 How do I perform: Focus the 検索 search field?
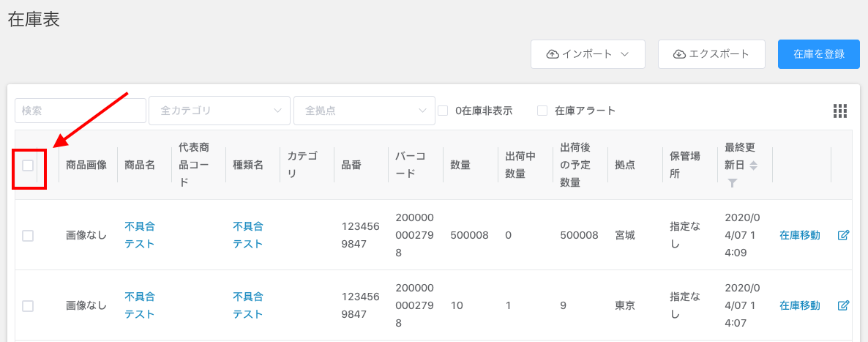click(81, 111)
